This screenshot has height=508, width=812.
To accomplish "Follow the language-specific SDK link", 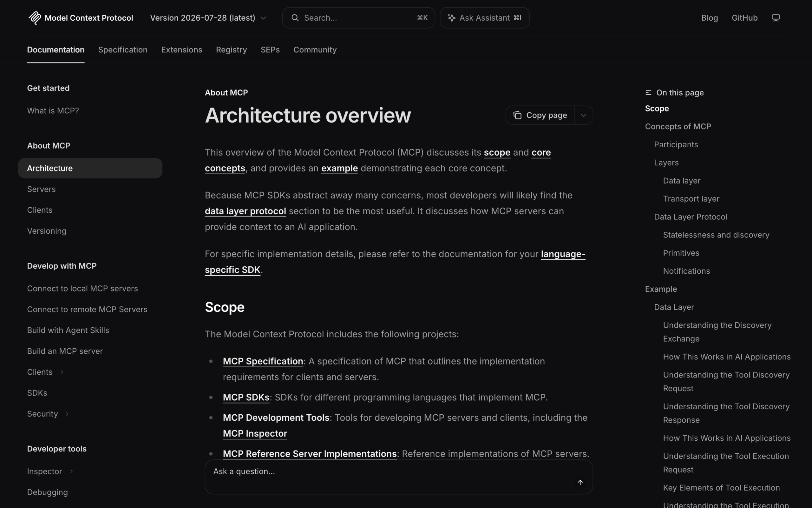I will [563, 254].
